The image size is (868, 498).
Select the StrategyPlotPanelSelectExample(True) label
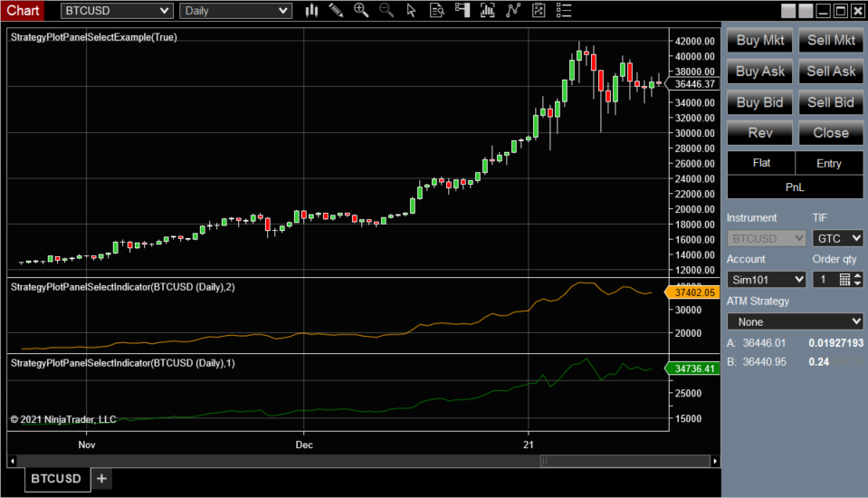[94, 37]
